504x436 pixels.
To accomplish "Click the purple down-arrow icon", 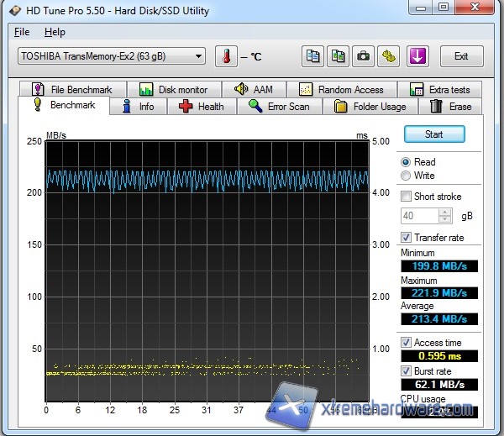I will coord(417,56).
